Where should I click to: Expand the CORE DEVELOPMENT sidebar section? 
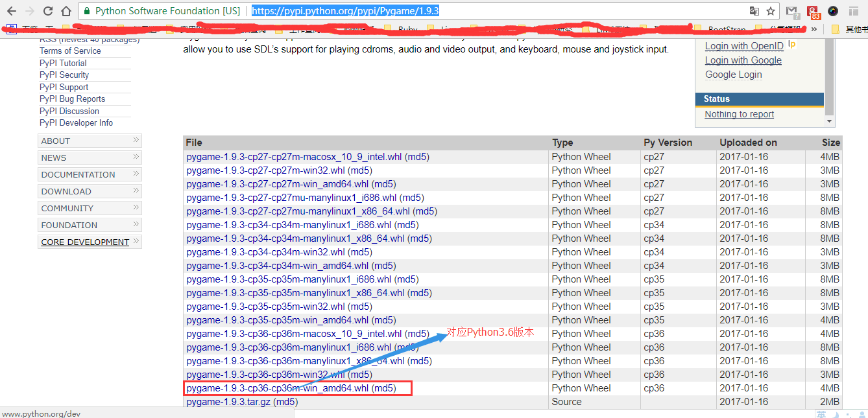pyautogui.click(x=90, y=242)
